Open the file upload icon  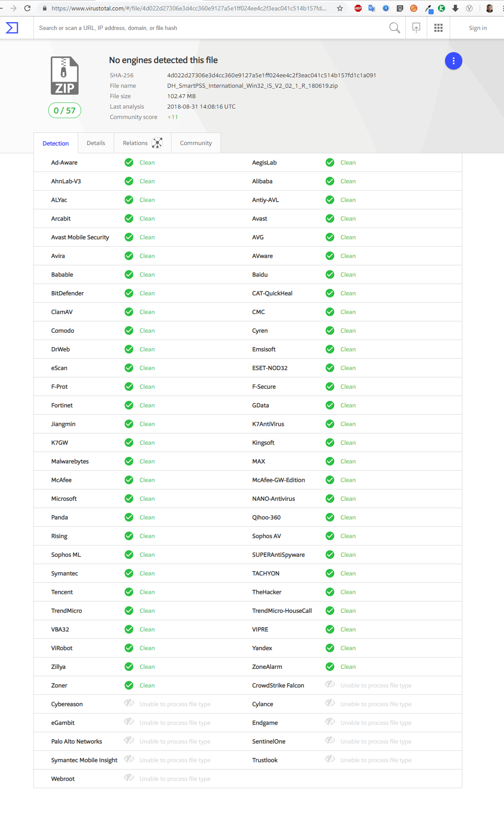[x=416, y=28]
